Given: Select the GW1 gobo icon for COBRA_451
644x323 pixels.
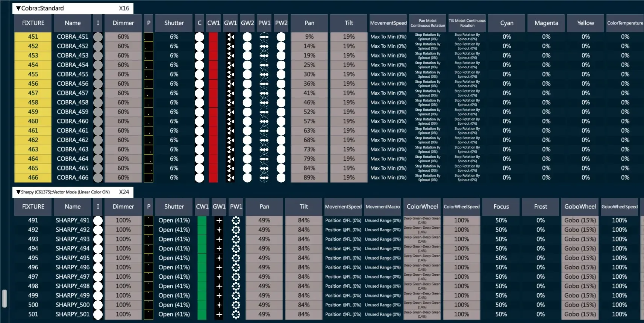Looking at the screenshot, I should tap(230, 37).
